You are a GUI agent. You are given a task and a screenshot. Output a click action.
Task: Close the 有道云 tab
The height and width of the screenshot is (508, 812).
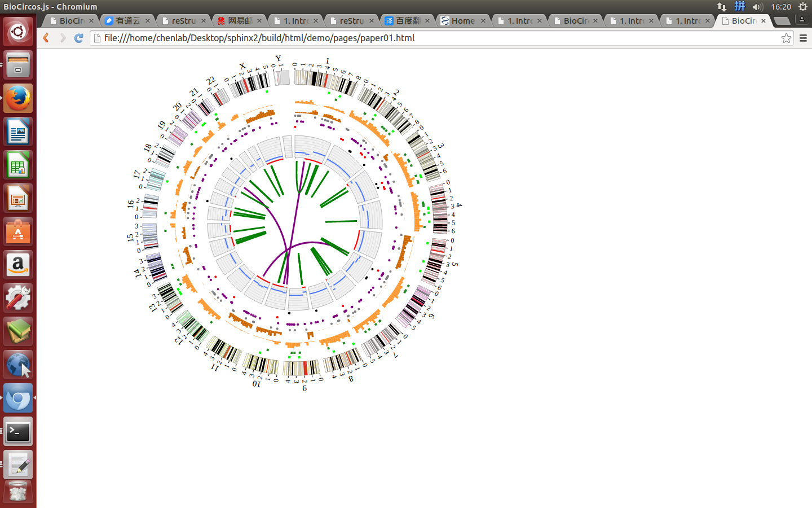[x=148, y=21]
